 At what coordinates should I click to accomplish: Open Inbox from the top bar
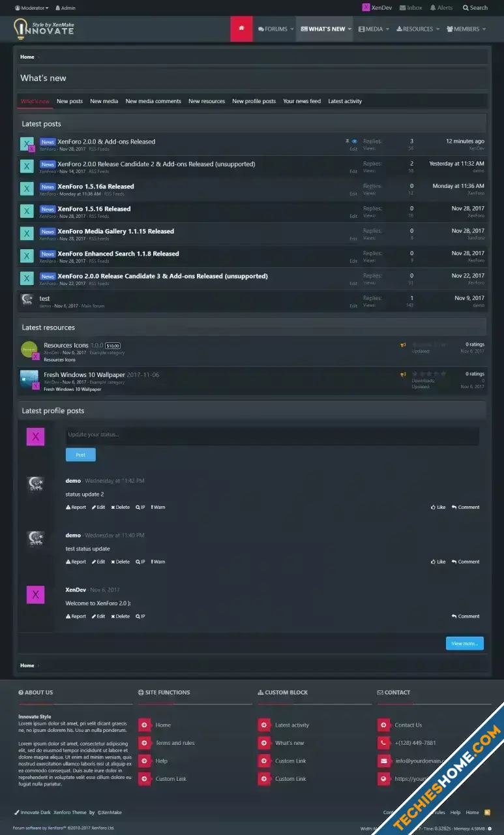(x=410, y=8)
